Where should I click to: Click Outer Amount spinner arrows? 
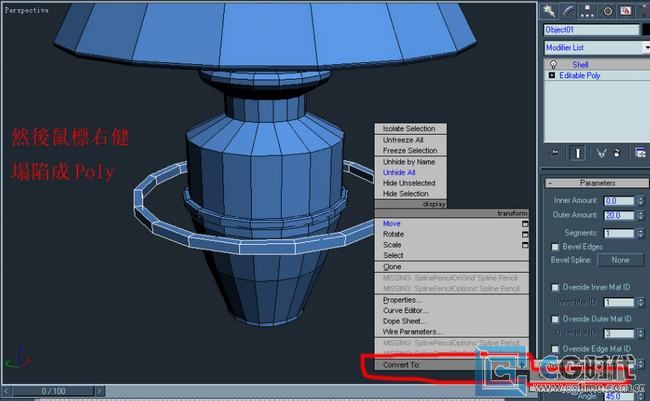click(x=641, y=215)
